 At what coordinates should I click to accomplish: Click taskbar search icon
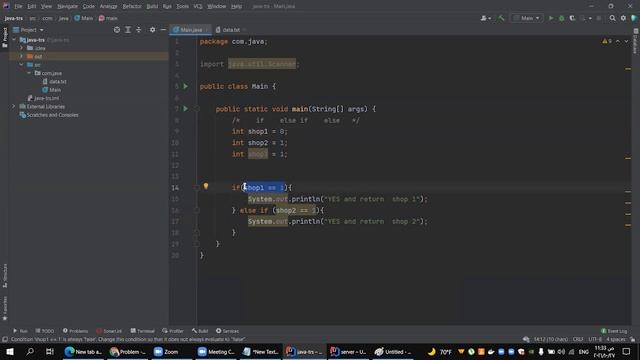click(x=30, y=352)
